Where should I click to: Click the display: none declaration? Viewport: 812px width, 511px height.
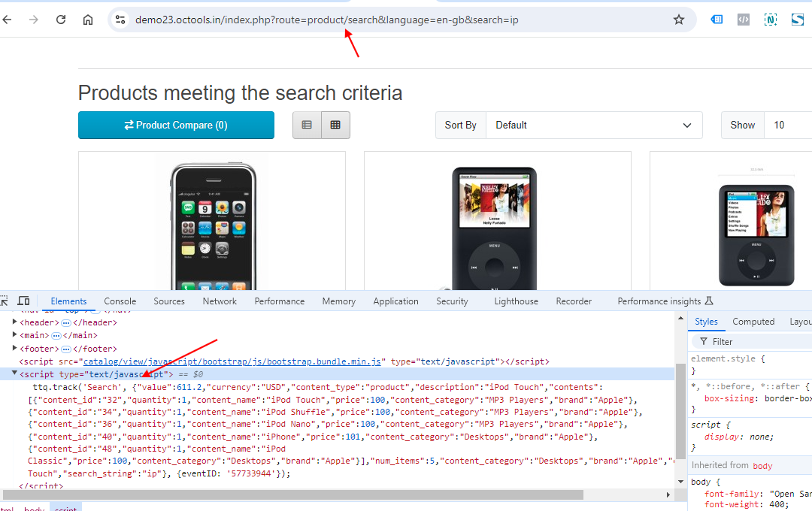pos(738,437)
